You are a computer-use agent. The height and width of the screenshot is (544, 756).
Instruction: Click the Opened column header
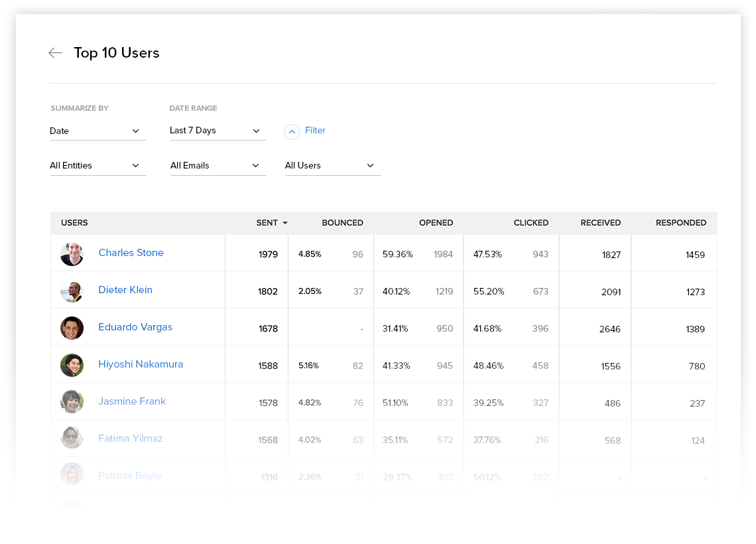point(436,223)
